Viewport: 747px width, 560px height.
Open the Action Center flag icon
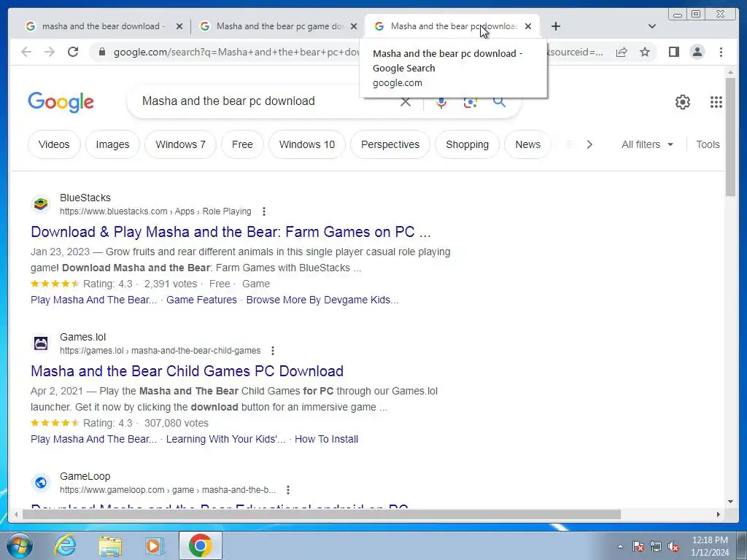point(638,547)
